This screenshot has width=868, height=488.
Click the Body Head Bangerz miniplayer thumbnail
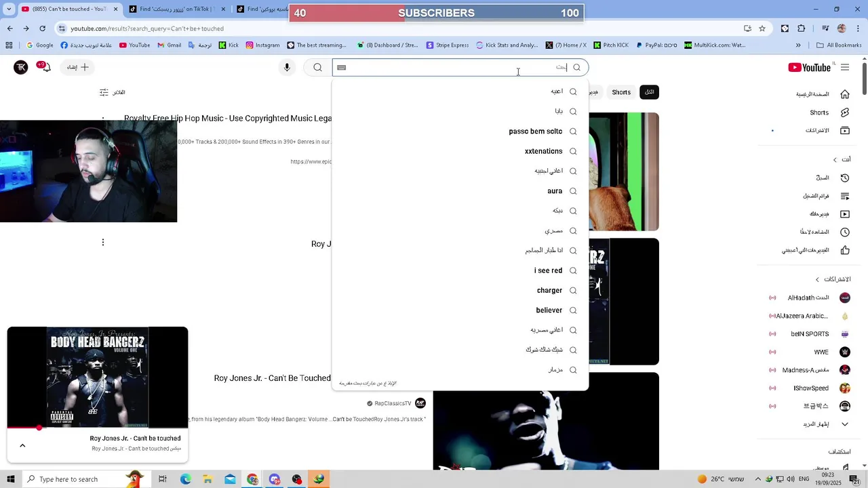[98, 377]
